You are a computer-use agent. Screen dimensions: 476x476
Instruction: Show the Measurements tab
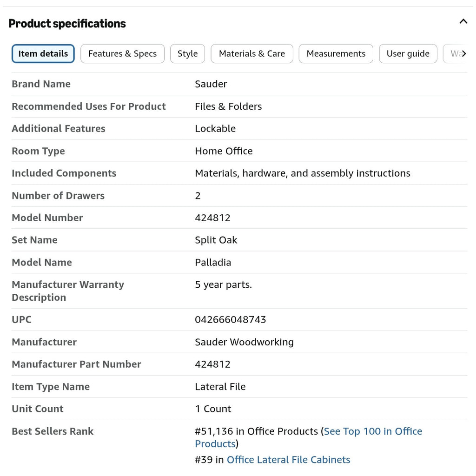pos(336,54)
